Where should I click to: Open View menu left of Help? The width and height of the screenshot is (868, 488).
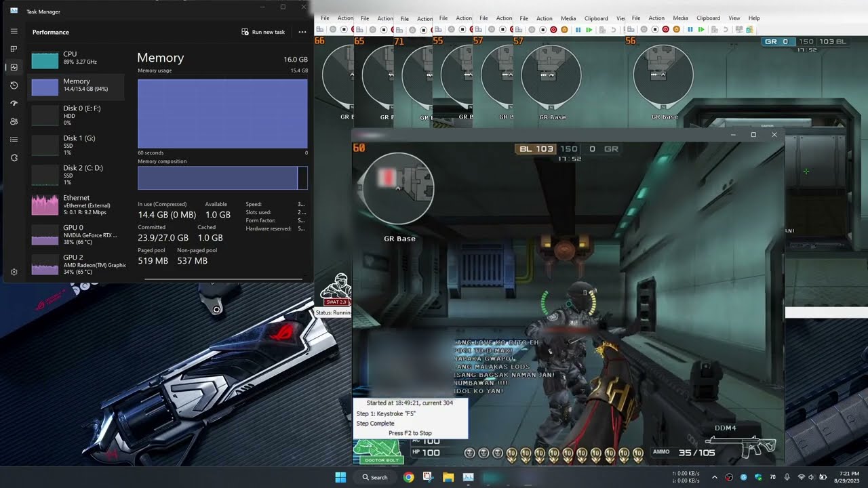(734, 18)
